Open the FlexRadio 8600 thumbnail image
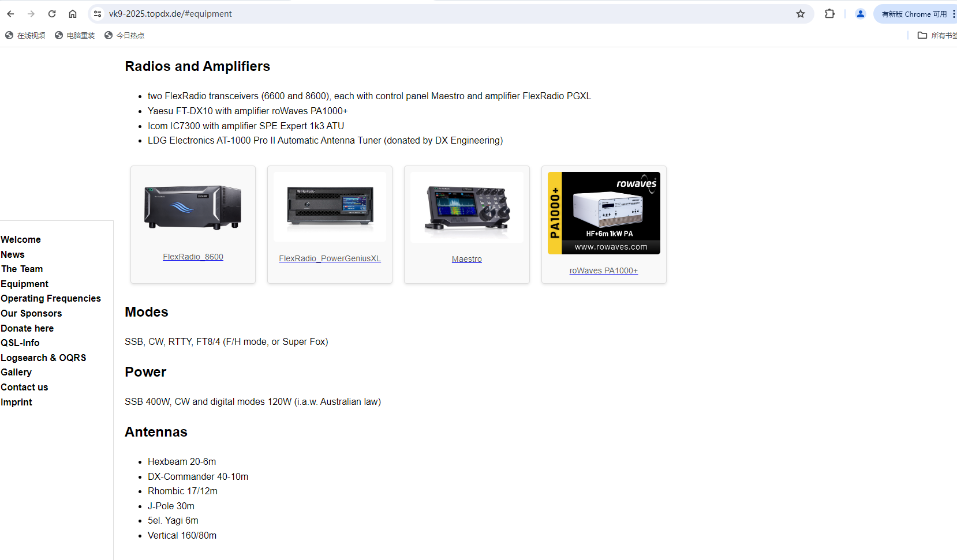The image size is (957, 560). coord(193,208)
